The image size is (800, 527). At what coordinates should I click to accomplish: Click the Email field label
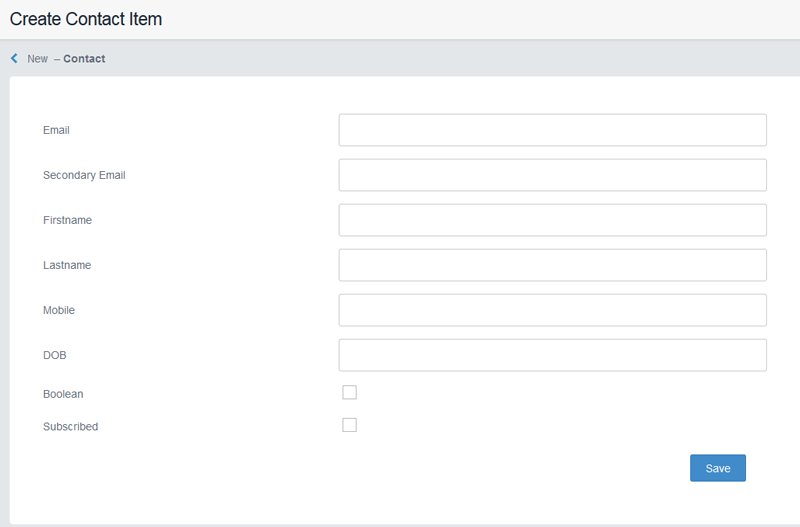pyautogui.click(x=56, y=130)
